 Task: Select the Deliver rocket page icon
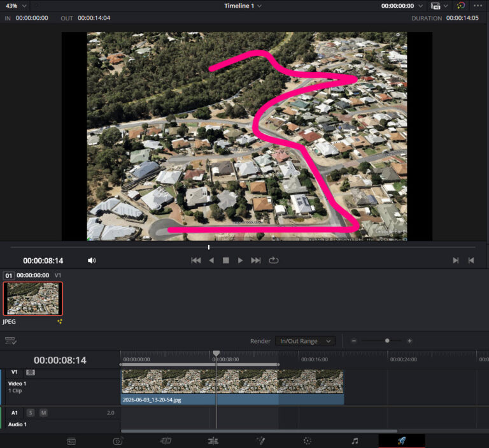(402, 441)
